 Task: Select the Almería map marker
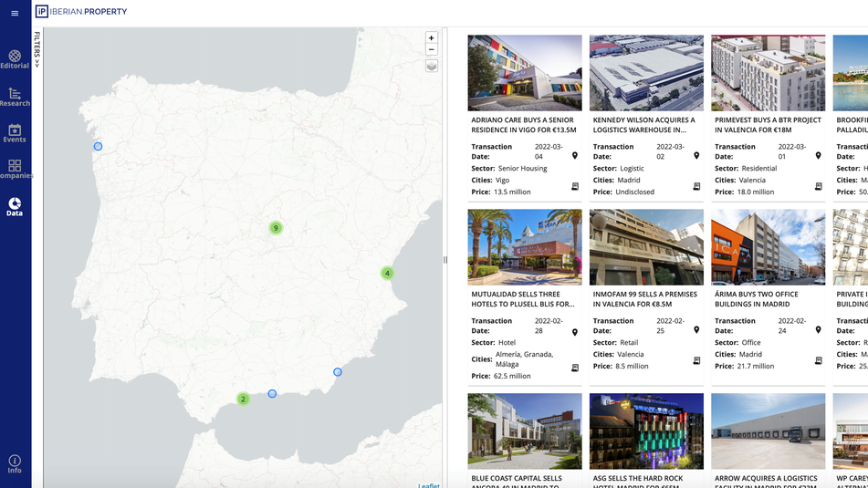tap(337, 372)
